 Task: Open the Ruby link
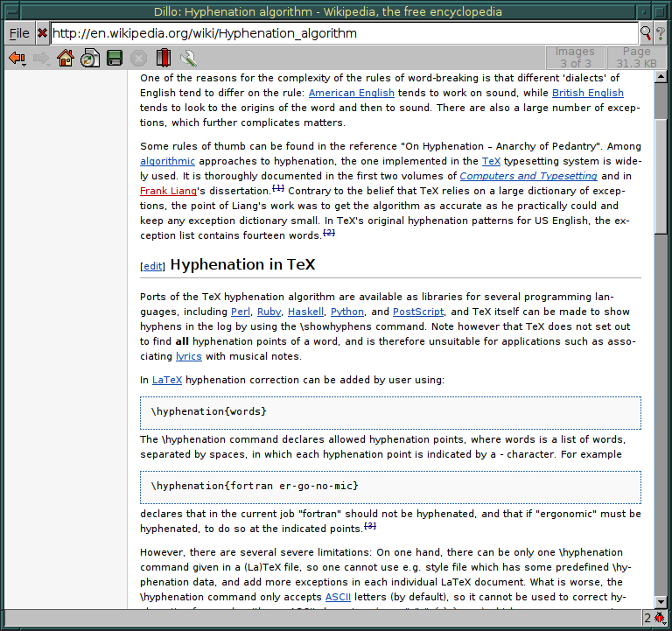[269, 312]
